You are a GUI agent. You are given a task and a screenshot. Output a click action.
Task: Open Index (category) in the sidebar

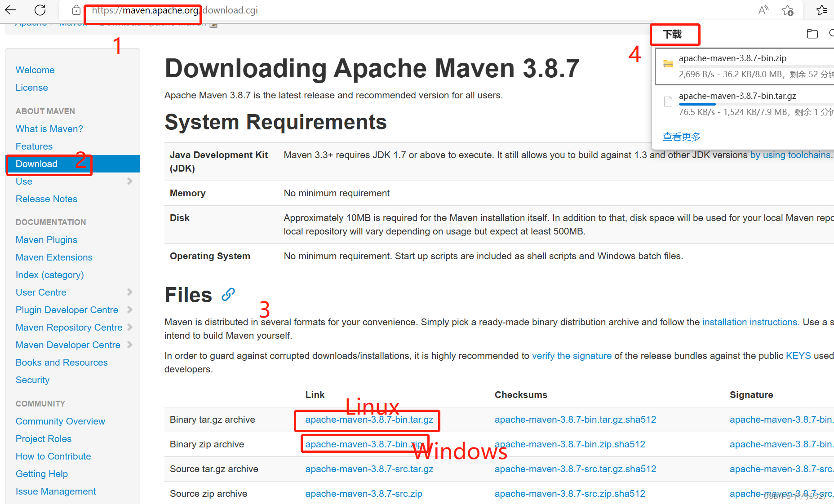click(50, 275)
